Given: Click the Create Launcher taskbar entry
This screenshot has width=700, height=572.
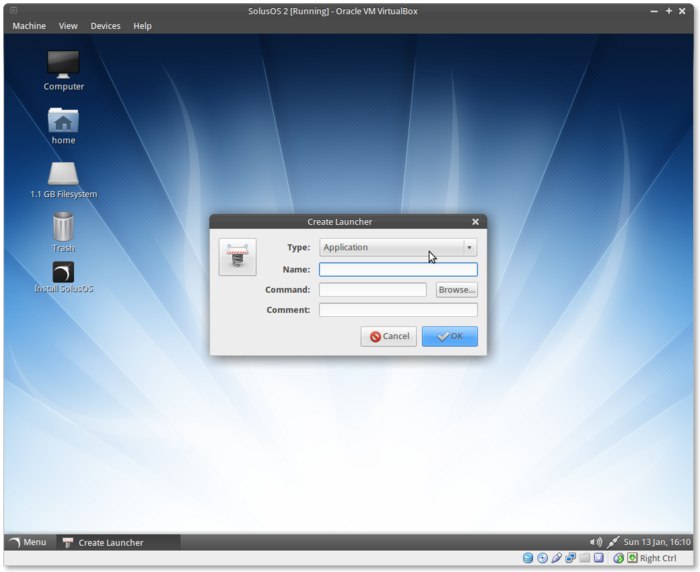Looking at the screenshot, I should [x=118, y=543].
